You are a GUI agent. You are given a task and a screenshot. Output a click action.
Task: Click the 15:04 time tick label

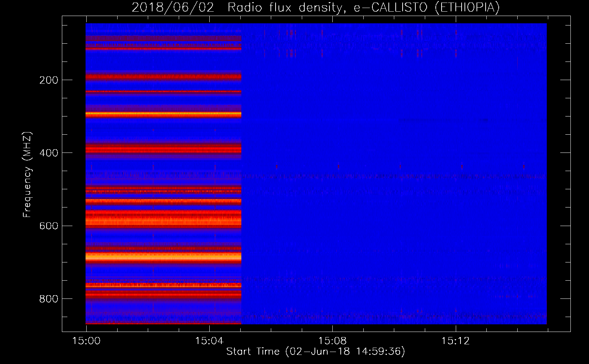(x=209, y=341)
